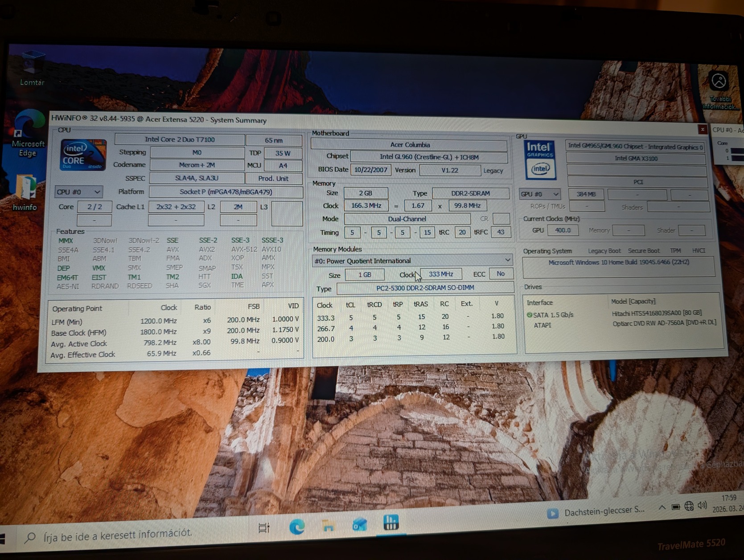Click the chipset field Intel GL960
744x560 pixels.
(x=429, y=157)
